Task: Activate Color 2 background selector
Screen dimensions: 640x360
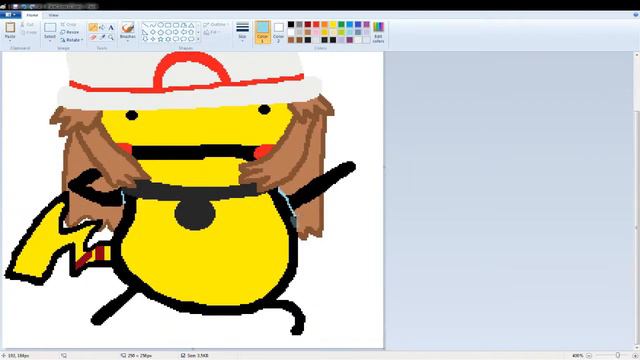Action: [x=278, y=32]
